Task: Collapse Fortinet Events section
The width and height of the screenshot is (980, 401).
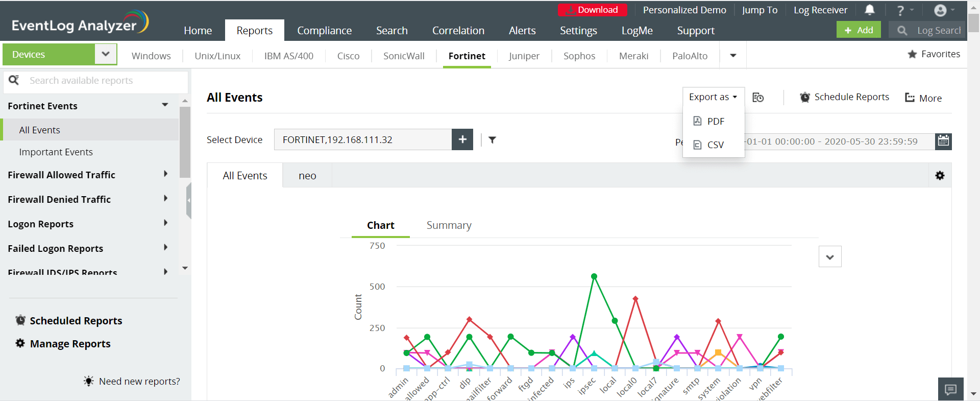Action: 165,105
